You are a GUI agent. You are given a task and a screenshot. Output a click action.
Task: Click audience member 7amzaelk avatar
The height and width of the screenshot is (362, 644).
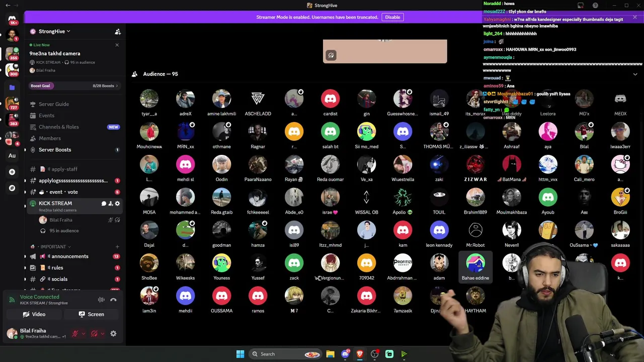pos(403,296)
